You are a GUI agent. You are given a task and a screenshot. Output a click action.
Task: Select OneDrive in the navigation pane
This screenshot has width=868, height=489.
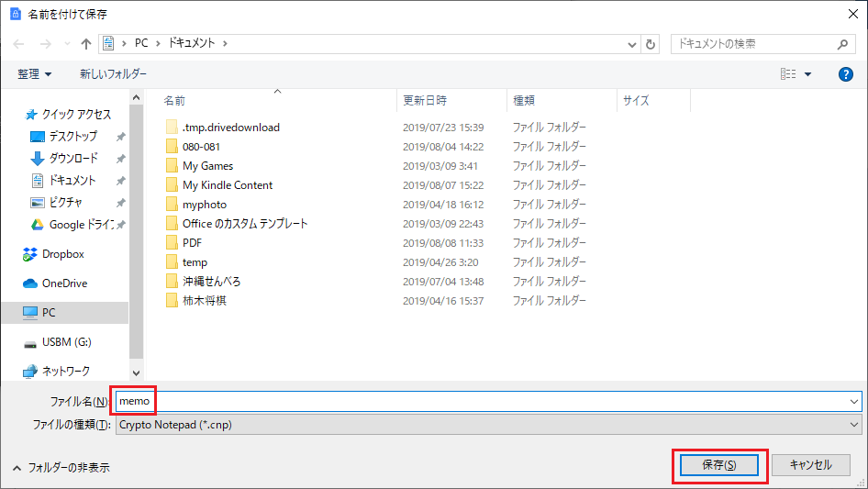point(64,283)
